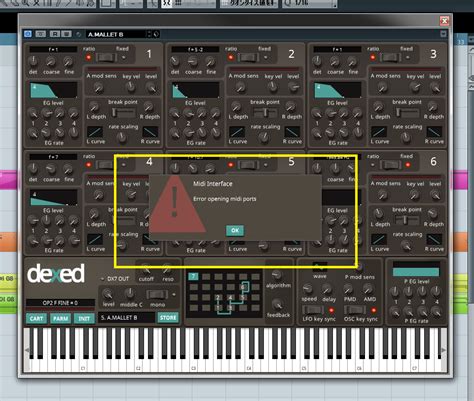Open the A.MALLET B preset dropdown in host bar
This screenshot has height=401, width=474.
coord(116,34)
